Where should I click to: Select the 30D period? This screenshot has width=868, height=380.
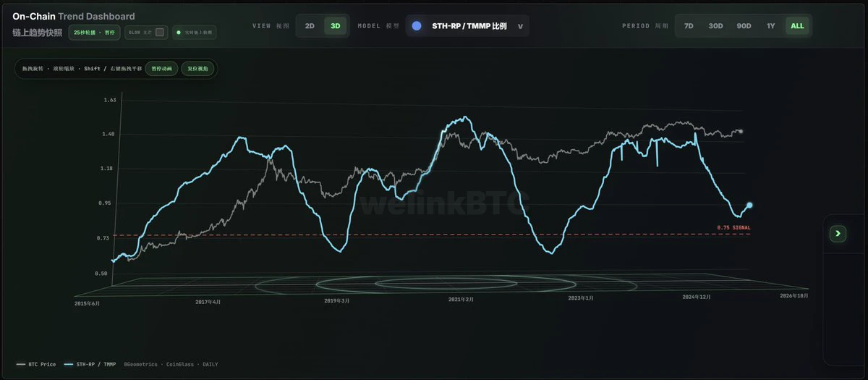(x=715, y=26)
